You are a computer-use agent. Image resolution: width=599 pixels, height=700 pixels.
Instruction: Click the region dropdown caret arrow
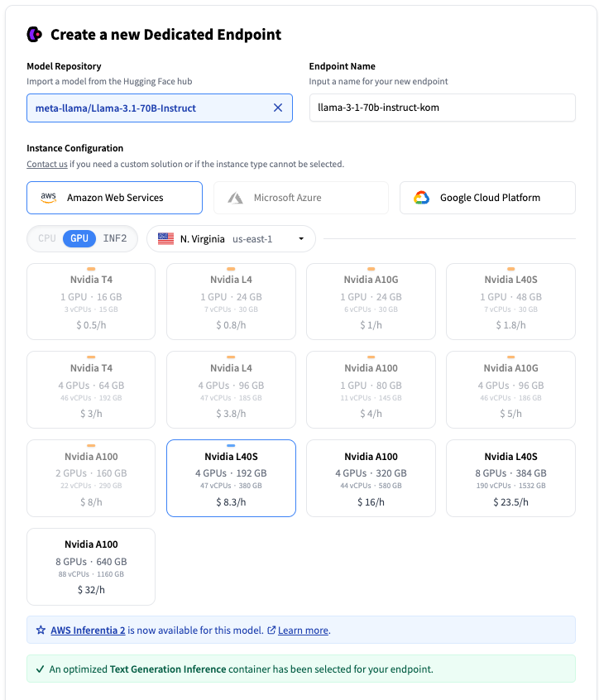click(301, 239)
